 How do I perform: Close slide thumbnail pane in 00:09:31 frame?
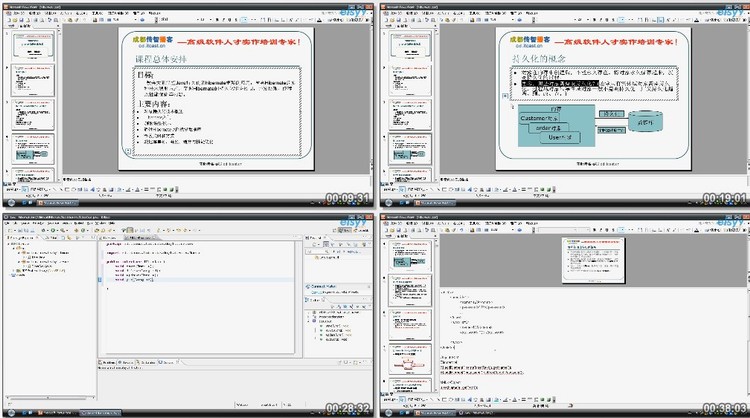click(58, 25)
